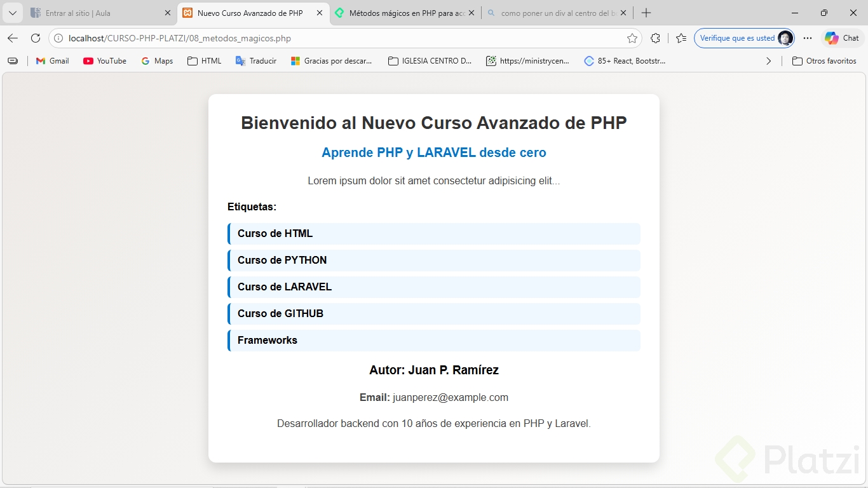This screenshot has height=488, width=868.
Task: Open the Copilot Chat button
Action: 842,38
